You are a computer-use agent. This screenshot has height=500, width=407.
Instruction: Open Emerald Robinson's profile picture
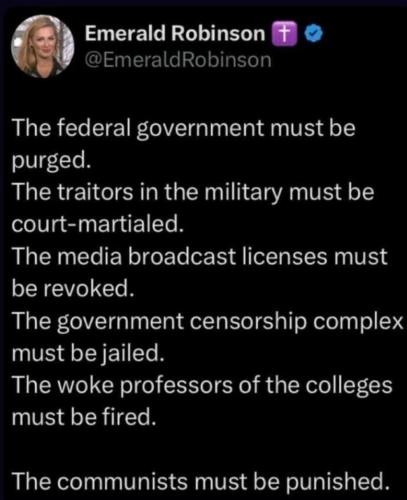[43, 46]
